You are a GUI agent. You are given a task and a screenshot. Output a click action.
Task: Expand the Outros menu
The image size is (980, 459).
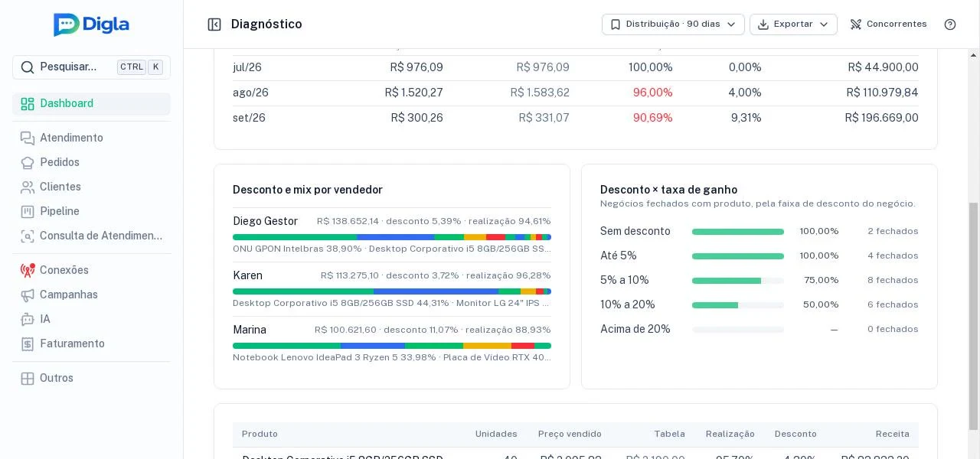[x=91, y=379]
